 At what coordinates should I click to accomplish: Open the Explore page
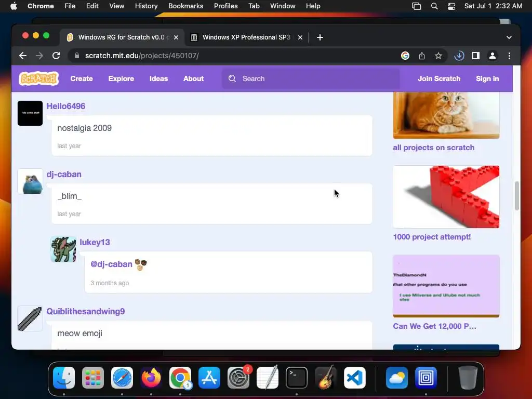[x=121, y=78]
